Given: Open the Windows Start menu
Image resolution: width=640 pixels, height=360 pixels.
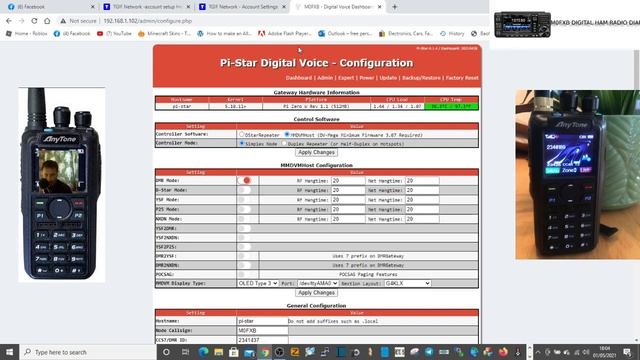Looking at the screenshot, I should pos(9,352).
